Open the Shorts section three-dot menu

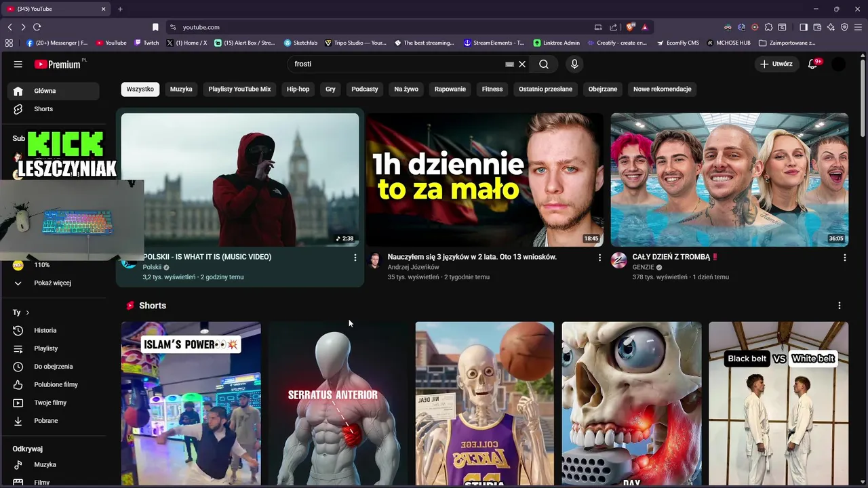tap(840, 306)
